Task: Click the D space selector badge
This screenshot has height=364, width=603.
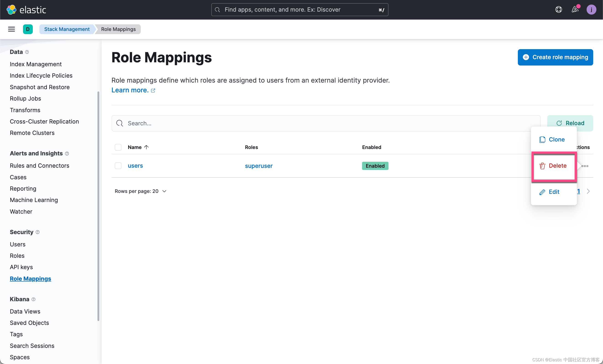Action: point(28,29)
